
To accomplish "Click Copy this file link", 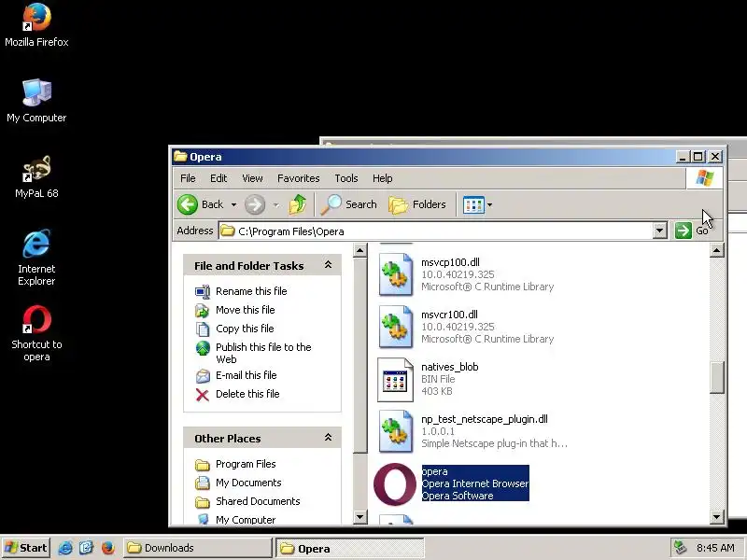I will (245, 329).
